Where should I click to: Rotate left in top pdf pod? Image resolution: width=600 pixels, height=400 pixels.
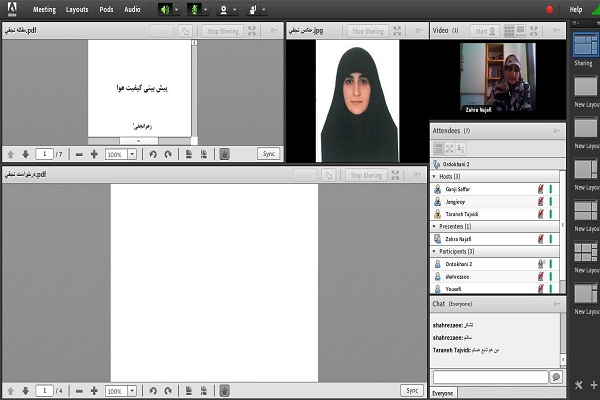tap(153, 154)
